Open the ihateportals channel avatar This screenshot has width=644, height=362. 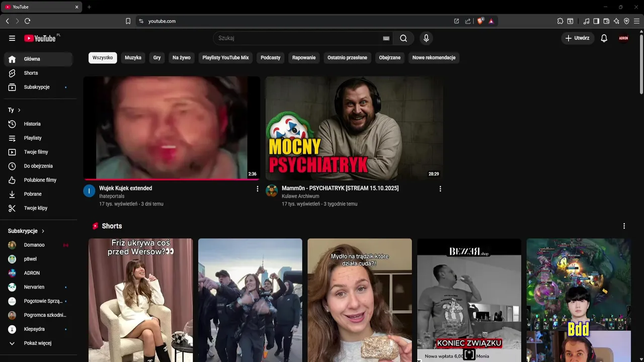(x=89, y=191)
